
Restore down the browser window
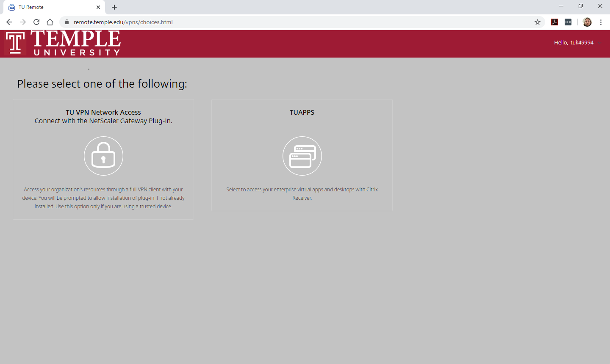[x=581, y=6]
